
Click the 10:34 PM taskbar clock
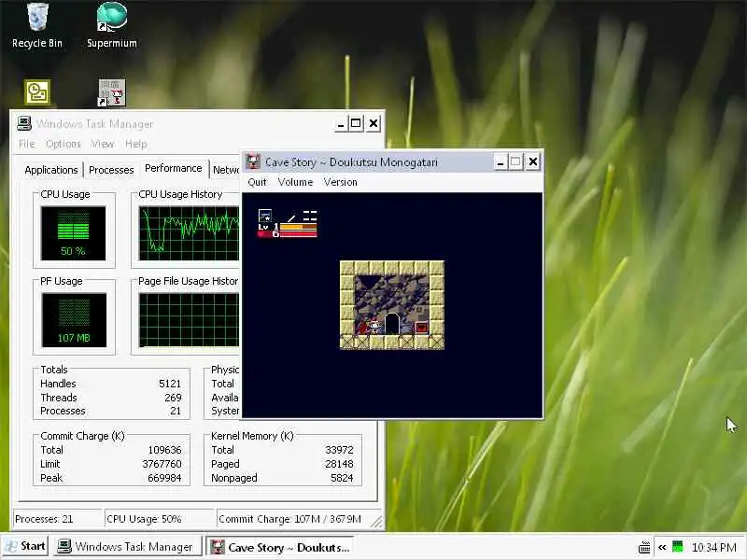713,547
